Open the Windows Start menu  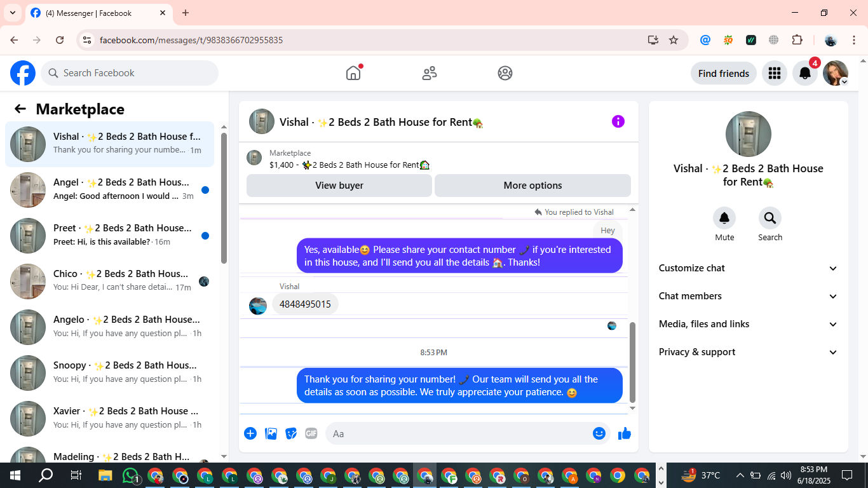[15, 475]
